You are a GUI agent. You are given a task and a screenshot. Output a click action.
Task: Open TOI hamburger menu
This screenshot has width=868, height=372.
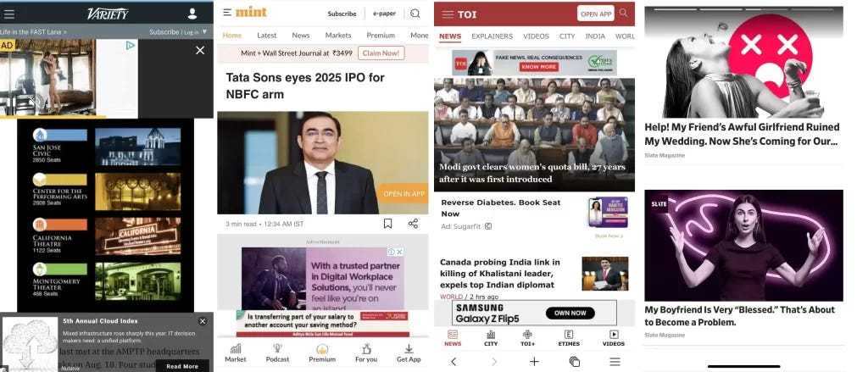[448, 14]
